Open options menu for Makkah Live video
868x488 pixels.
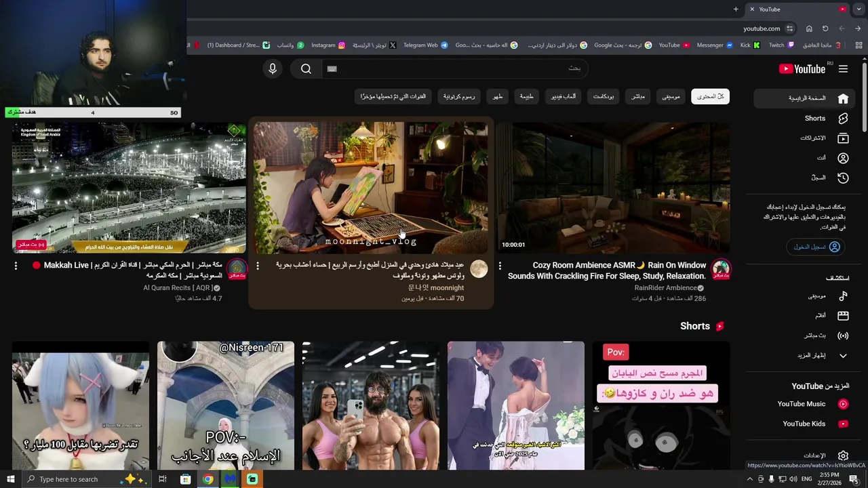tap(16, 266)
